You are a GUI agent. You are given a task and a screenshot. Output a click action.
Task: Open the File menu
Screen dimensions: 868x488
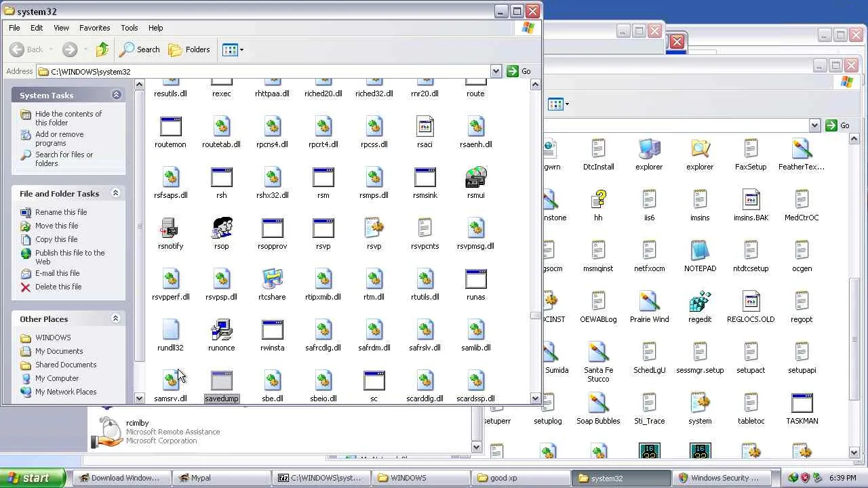14,28
